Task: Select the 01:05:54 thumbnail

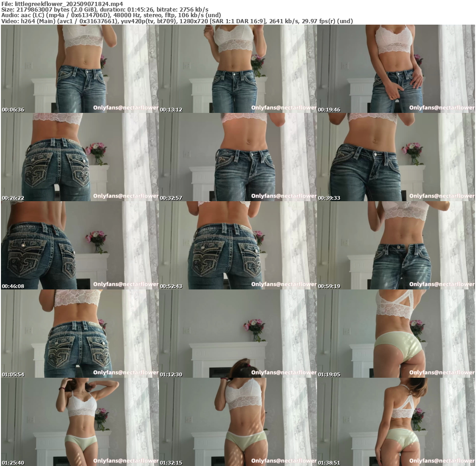Action: [x=79, y=334]
